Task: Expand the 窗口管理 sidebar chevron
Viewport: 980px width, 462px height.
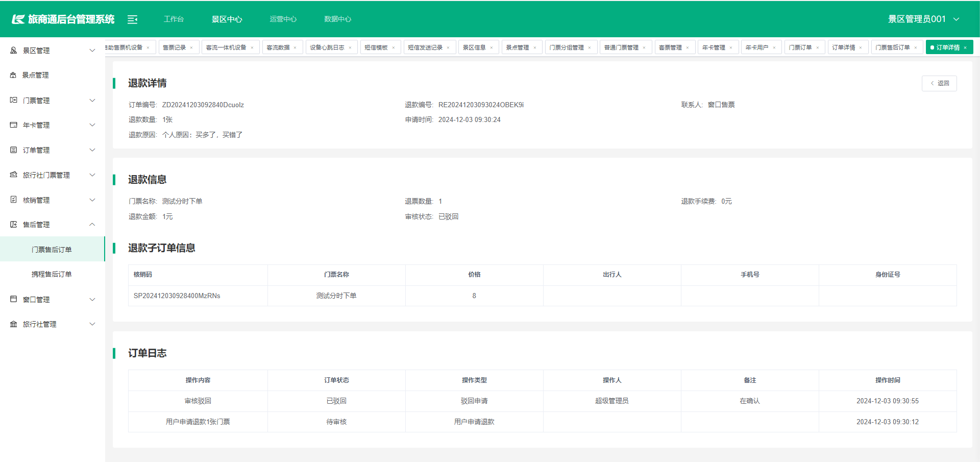Action: [x=92, y=299]
